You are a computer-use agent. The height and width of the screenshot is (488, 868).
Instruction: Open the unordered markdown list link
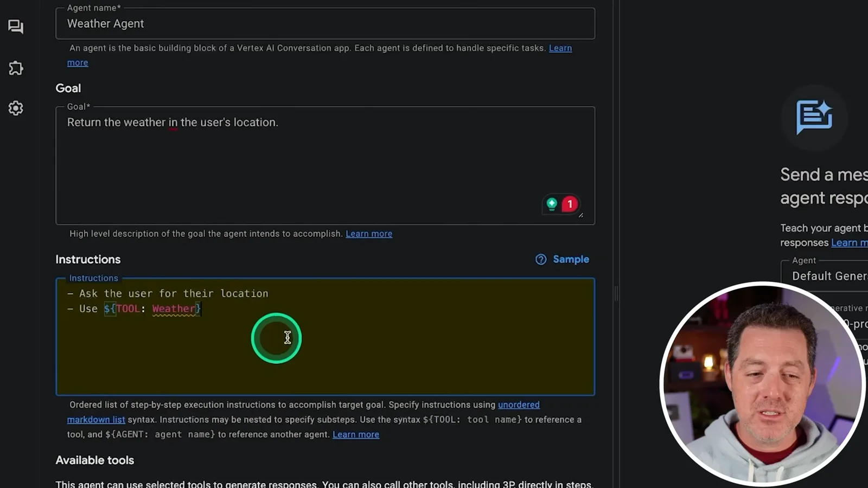[x=519, y=404]
